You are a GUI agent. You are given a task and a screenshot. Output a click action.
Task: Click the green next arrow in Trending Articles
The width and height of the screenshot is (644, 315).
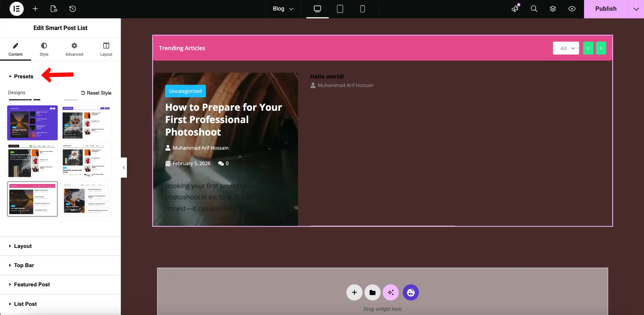(601, 48)
